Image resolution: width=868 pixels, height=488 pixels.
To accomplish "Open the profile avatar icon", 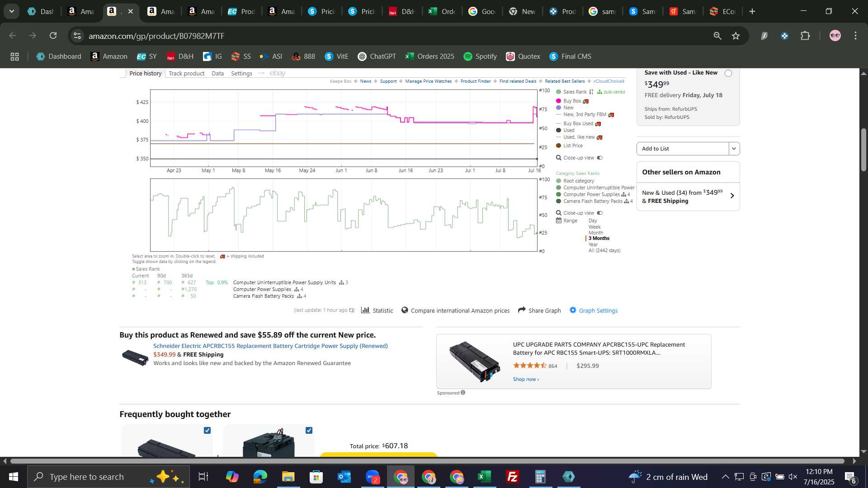I will point(835,36).
